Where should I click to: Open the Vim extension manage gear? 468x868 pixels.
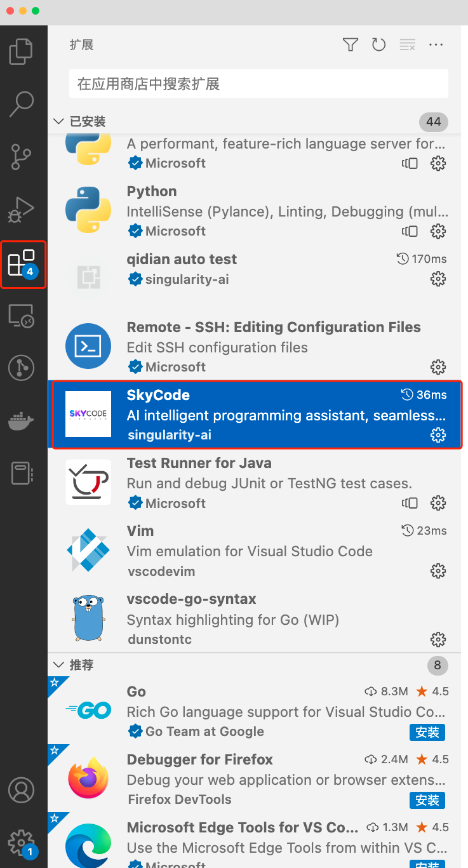click(438, 571)
